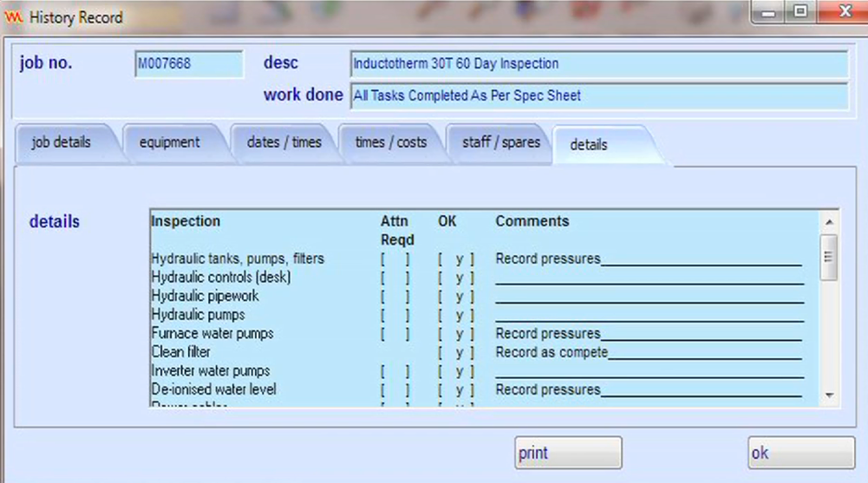Click the work done text field
Viewport: 868px width, 483px height.
pyautogui.click(x=598, y=96)
